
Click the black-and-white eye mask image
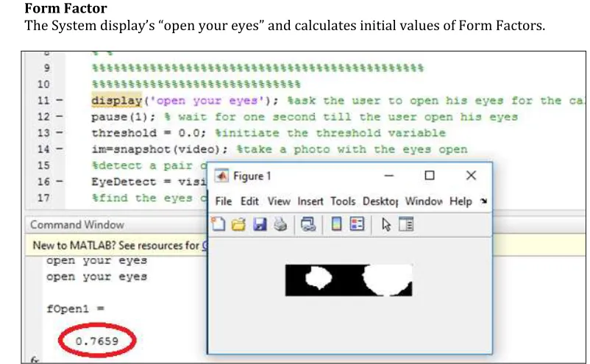[x=349, y=280]
